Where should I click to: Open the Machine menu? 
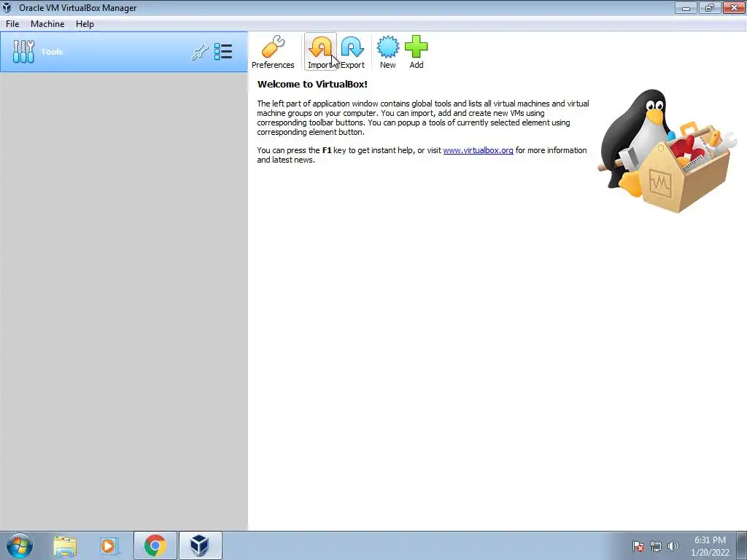[x=47, y=24]
